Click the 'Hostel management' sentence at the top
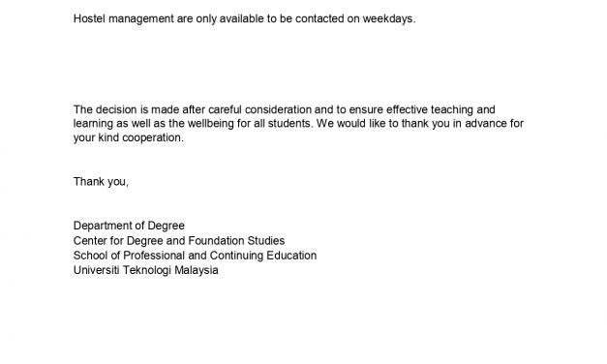The height and width of the screenshot is (364, 607). [x=244, y=19]
